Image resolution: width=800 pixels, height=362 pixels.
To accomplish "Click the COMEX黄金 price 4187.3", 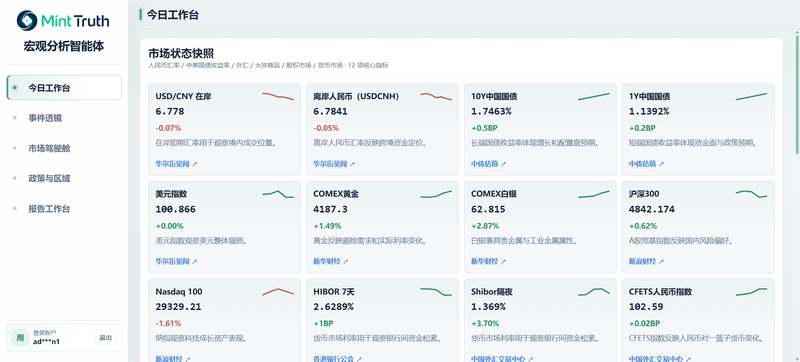I will pyautogui.click(x=331, y=209).
